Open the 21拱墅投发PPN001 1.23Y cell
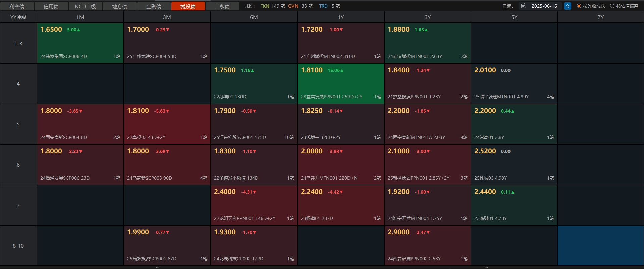 tap(428, 84)
